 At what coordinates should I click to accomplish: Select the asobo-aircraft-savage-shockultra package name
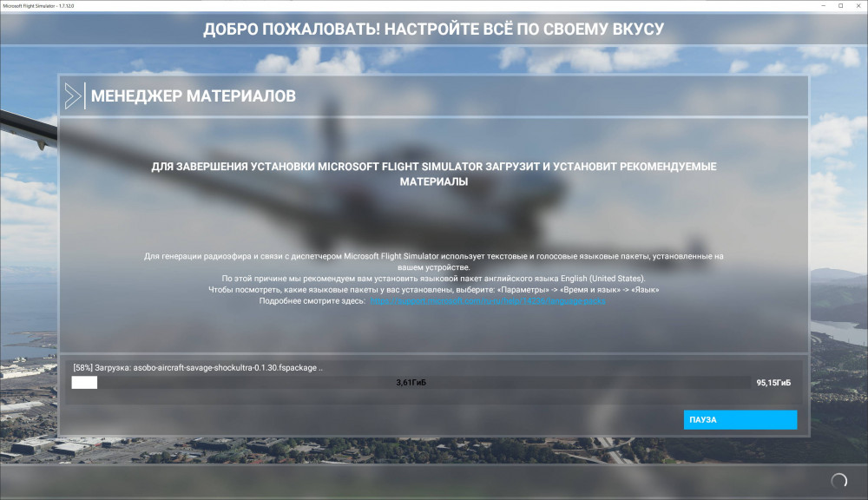[x=226, y=366]
